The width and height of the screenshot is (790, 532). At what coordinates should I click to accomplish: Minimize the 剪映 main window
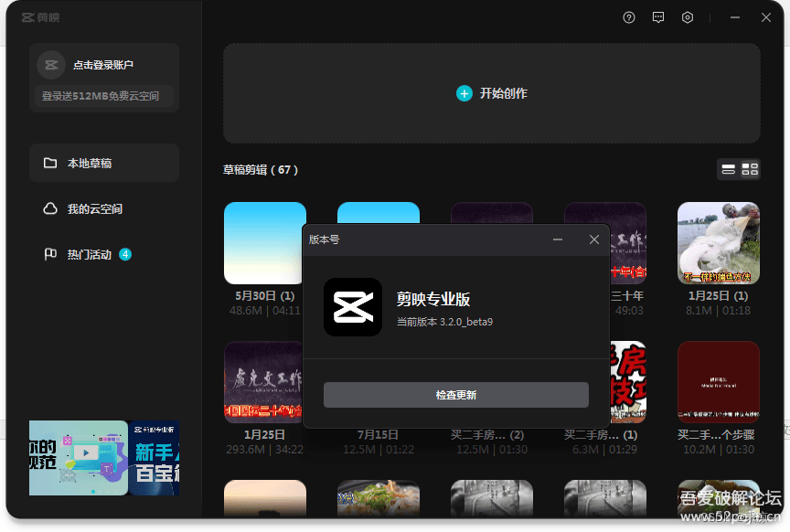point(735,17)
